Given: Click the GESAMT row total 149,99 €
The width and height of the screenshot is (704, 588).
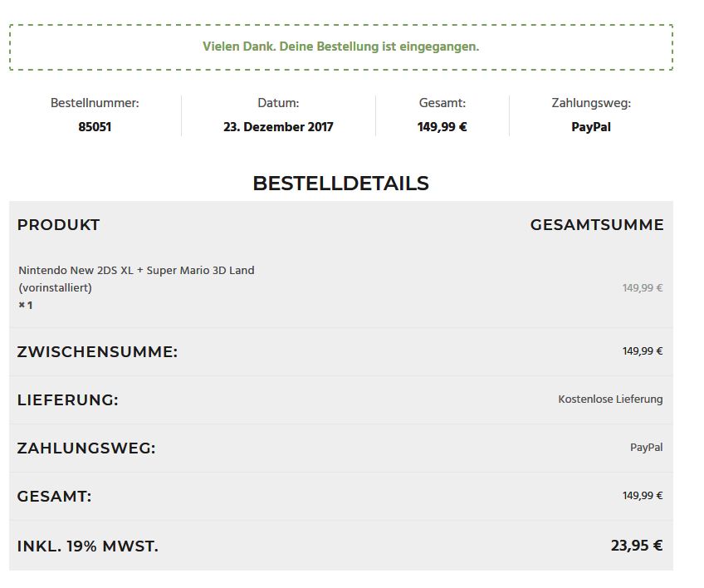Looking at the screenshot, I should (643, 496).
